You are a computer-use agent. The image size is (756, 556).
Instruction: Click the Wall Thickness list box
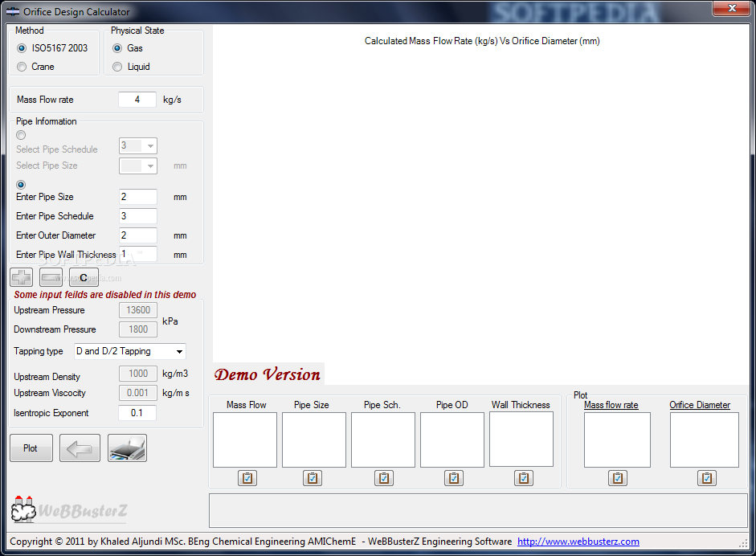pos(521,439)
